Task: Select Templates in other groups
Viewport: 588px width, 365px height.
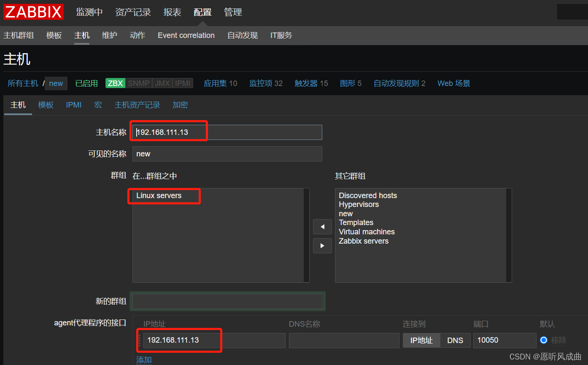Action: pyautogui.click(x=356, y=223)
